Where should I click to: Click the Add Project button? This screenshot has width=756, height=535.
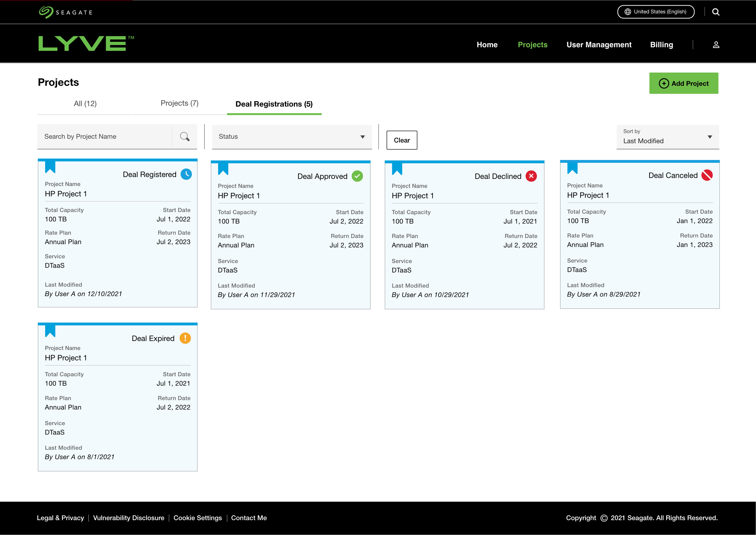point(683,83)
